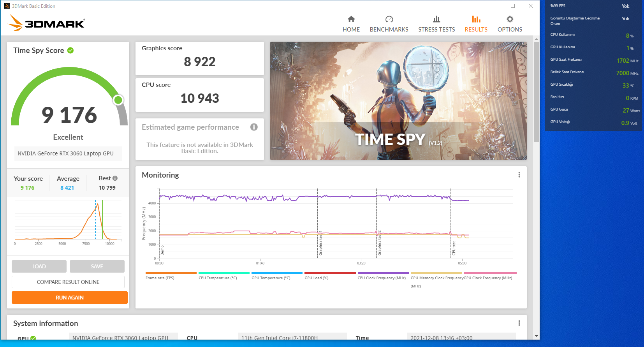Go to the HOME tab

(351, 30)
